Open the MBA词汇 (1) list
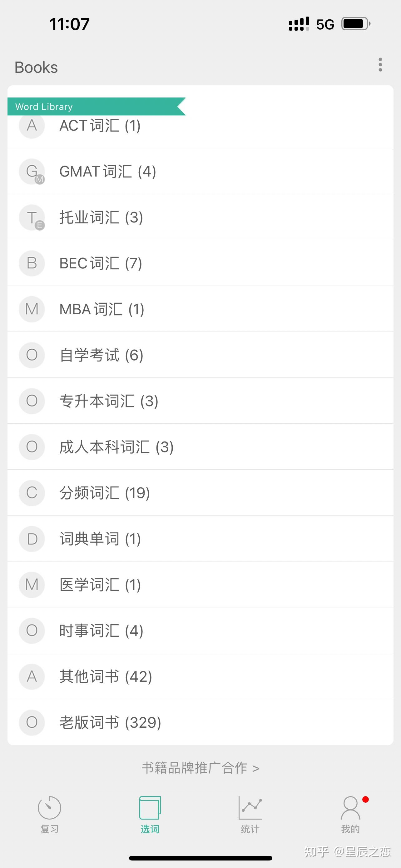 click(200, 309)
